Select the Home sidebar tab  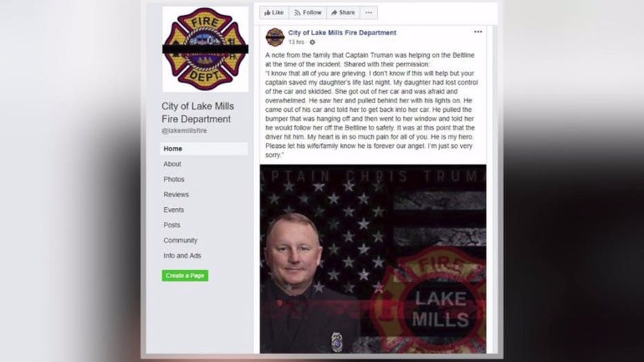[204, 149]
